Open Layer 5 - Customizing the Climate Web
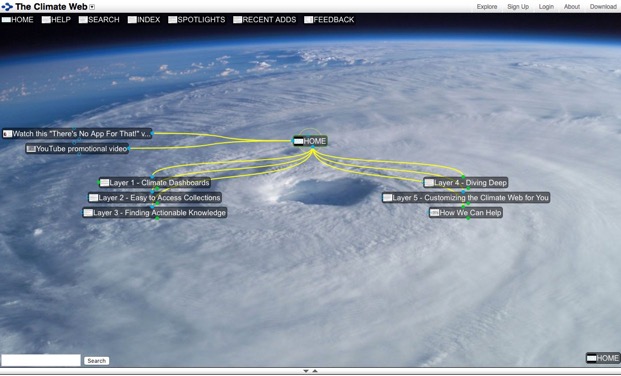The image size is (621, 376). (466, 197)
